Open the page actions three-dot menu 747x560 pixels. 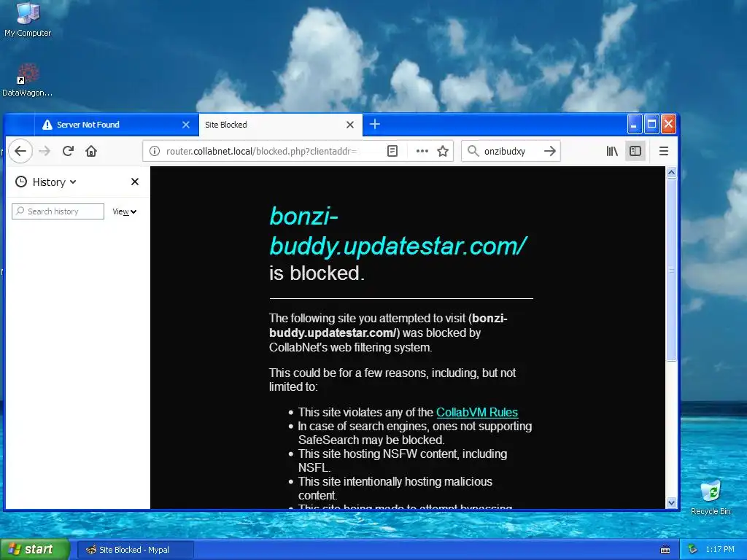[422, 151]
